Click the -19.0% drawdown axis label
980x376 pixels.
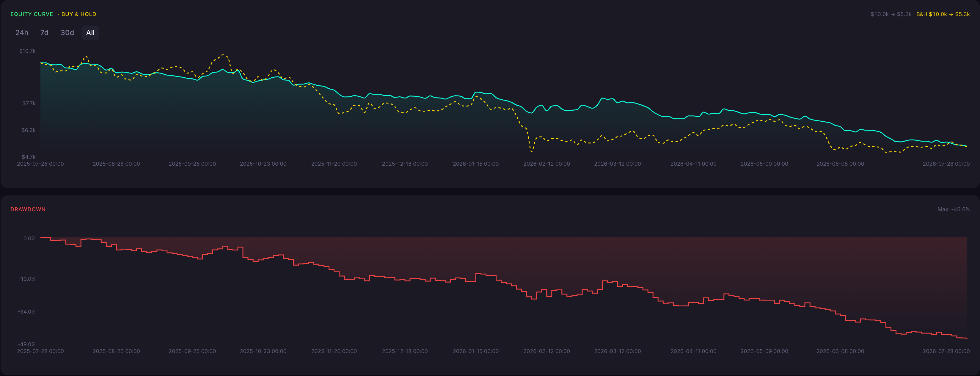(27, 279)
